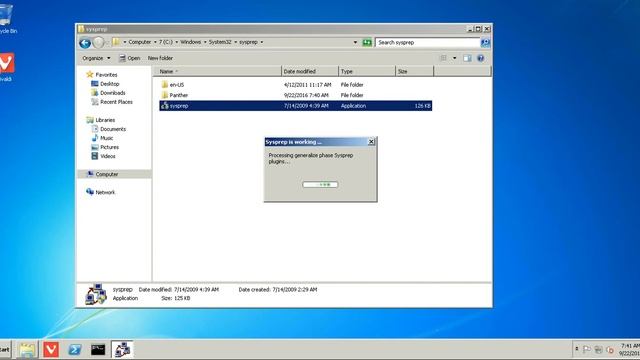The width and height of the screenshot is (640, 360).
Task: Open the Recycle Bin on the desktop
Action: [x=7, y=19]
